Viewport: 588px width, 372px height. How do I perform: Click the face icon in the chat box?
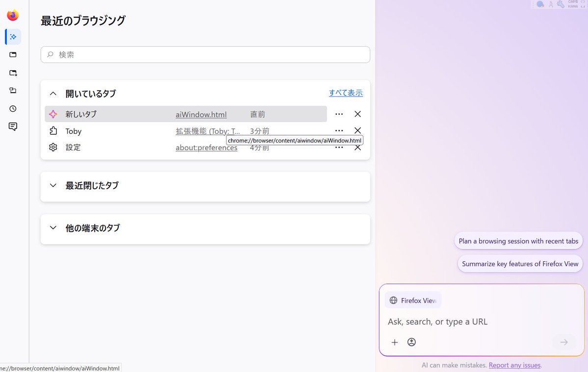411,342
